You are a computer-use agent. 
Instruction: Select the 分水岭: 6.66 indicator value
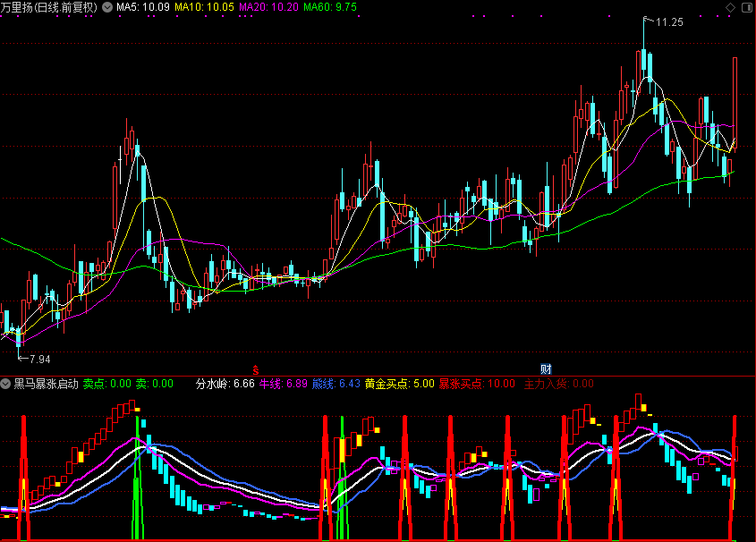[x=225, y=384]
